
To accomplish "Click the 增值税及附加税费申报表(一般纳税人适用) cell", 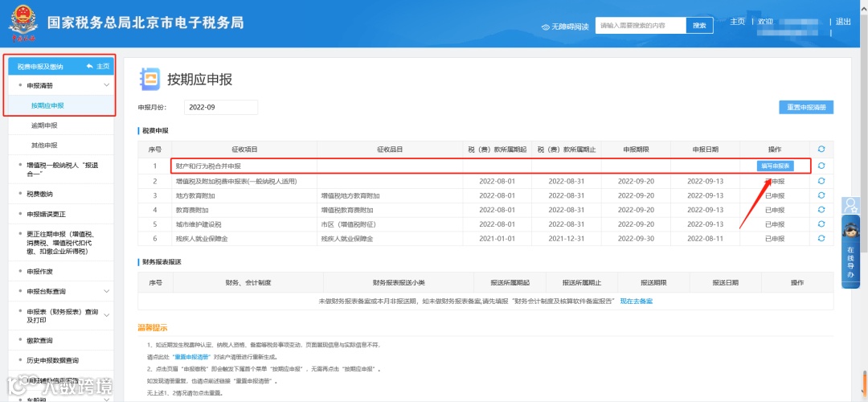I will point(244,181).
